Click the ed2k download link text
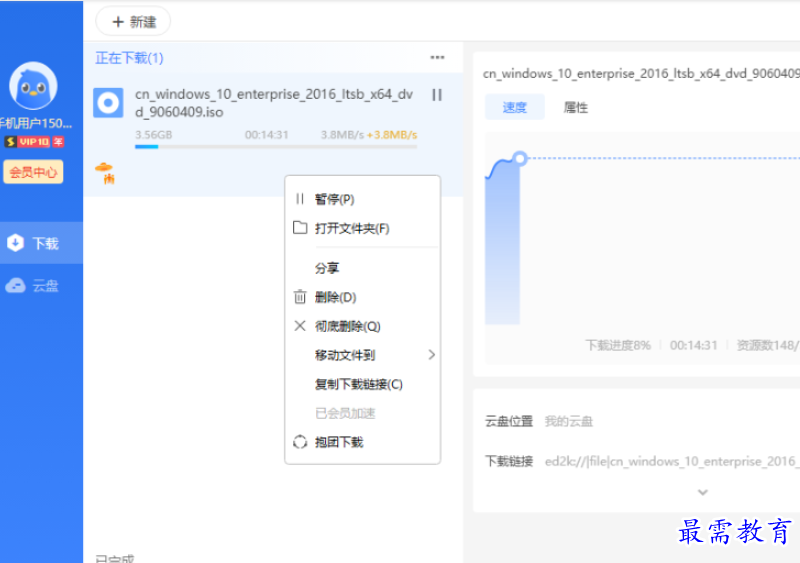The height and width of the screenshot is (563, 800). (x=671, y=461)
